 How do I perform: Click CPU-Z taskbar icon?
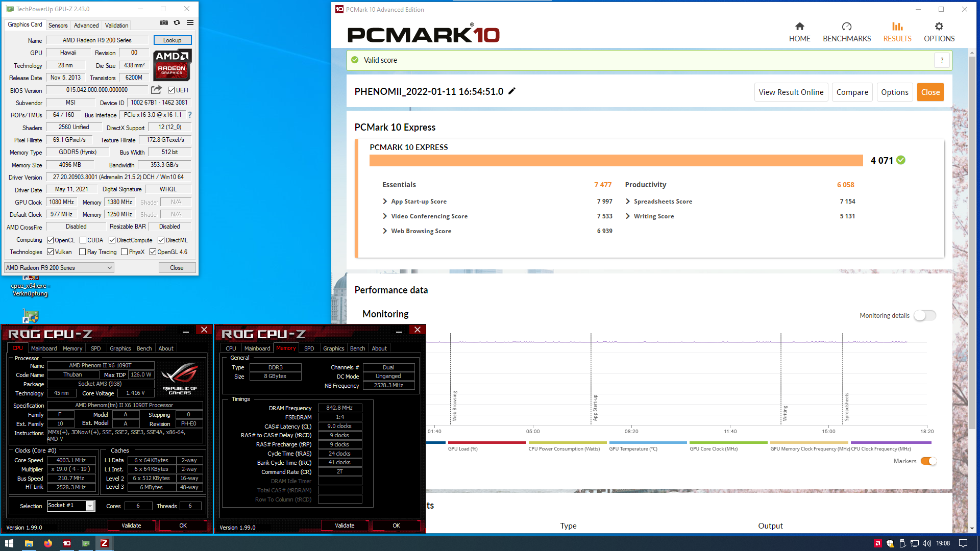(105, 543)
